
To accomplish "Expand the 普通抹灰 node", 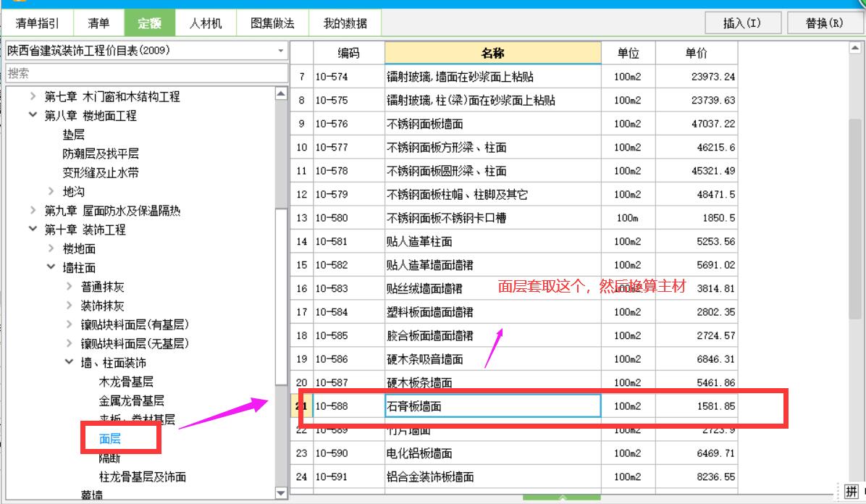I will point(69,286).
